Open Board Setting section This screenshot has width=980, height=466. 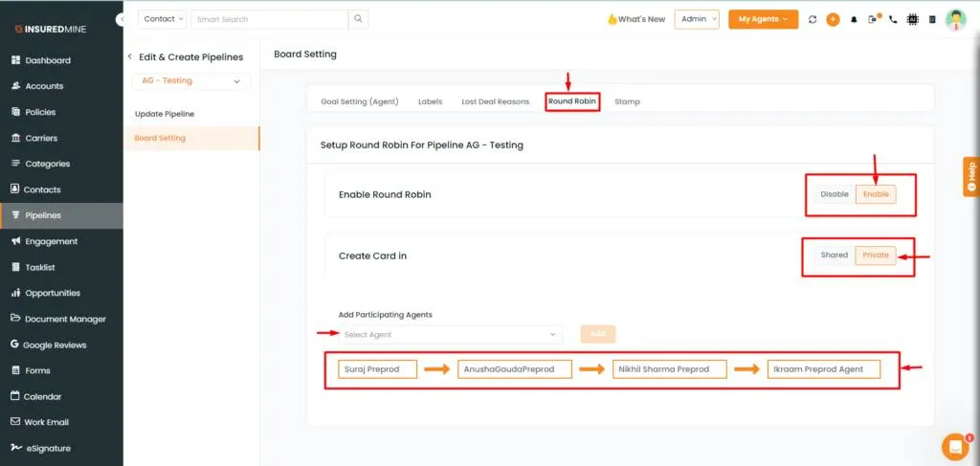[191, 138]
